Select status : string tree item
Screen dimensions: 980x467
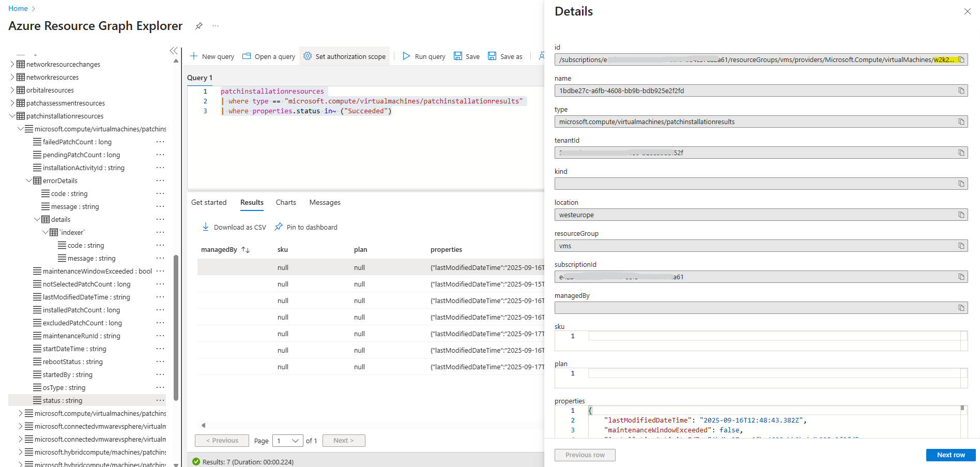(87, 400)
